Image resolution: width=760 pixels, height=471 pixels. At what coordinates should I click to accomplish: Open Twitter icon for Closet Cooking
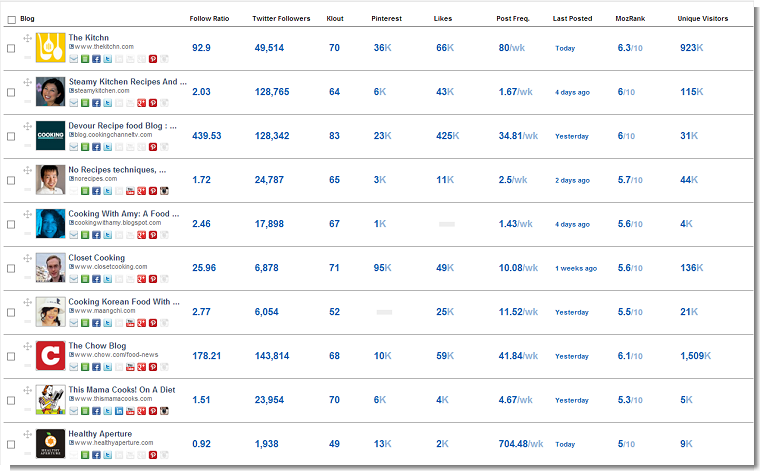(108, 279)
